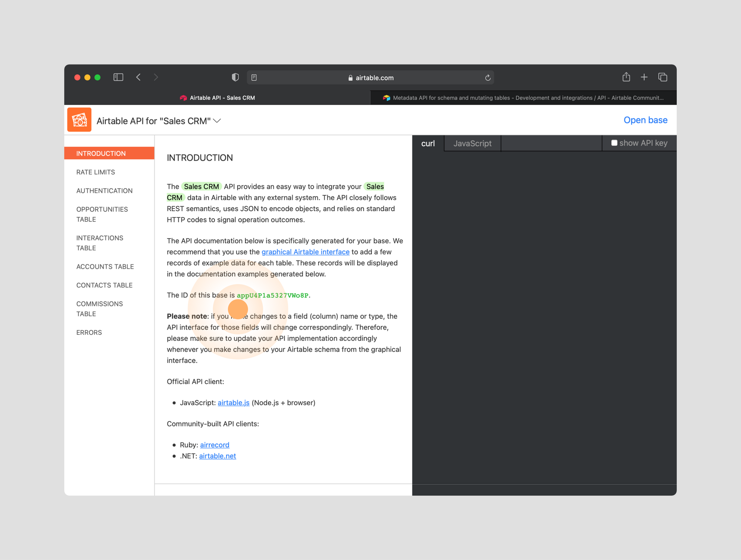741x560 pixels.
Task: Click the Share icon in toolbar
Action: 626,77
